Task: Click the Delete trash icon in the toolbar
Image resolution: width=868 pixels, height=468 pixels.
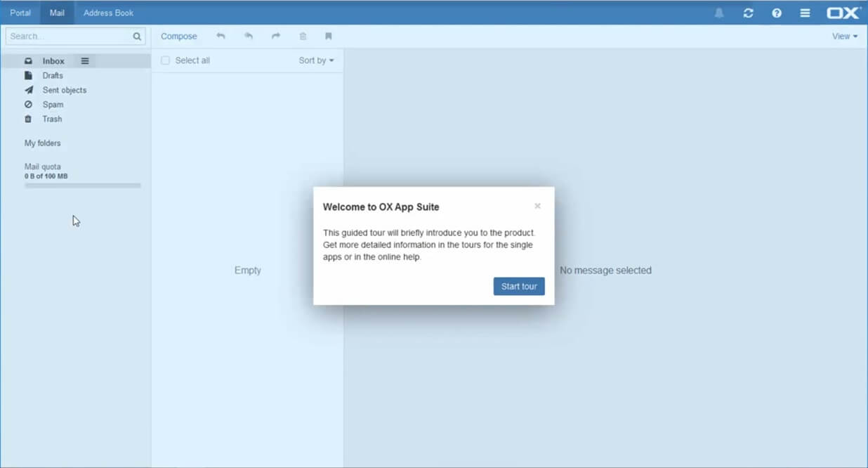Action: (x=303, y=36)
